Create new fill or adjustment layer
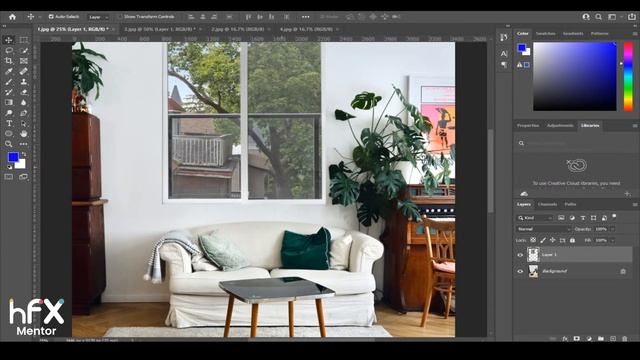The width and height of the screenshot is (640, 360). coord(589,339)
